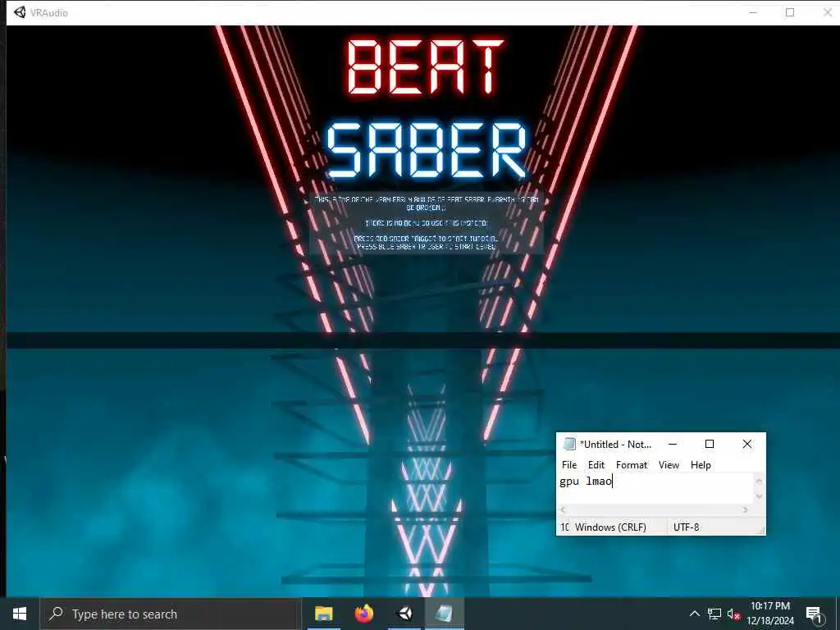Image resolution: width=840 pixels, height=630 pixels.
Task: Click Notepad horizontal scrollbar left arrow
Action: pos(563,510)
